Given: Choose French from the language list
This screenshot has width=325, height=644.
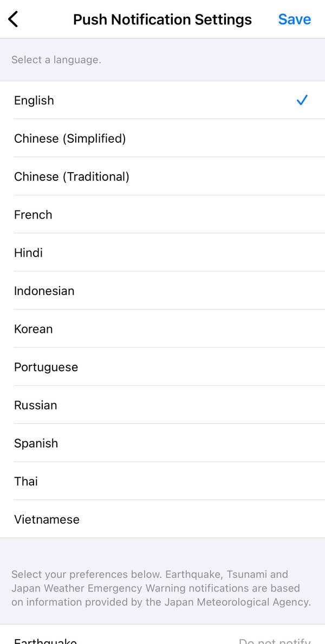Looking at the screenshot, I should tap(162, 214).
